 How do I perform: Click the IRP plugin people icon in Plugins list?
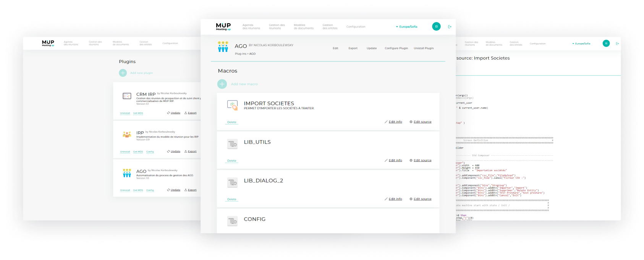[127, 134]
